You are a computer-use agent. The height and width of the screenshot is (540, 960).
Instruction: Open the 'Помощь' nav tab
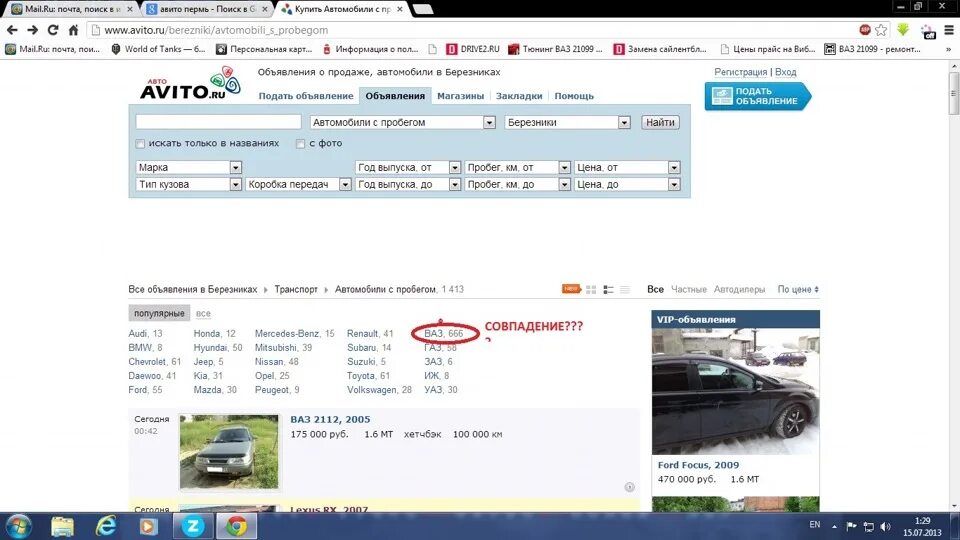click(x=574, y=96)
